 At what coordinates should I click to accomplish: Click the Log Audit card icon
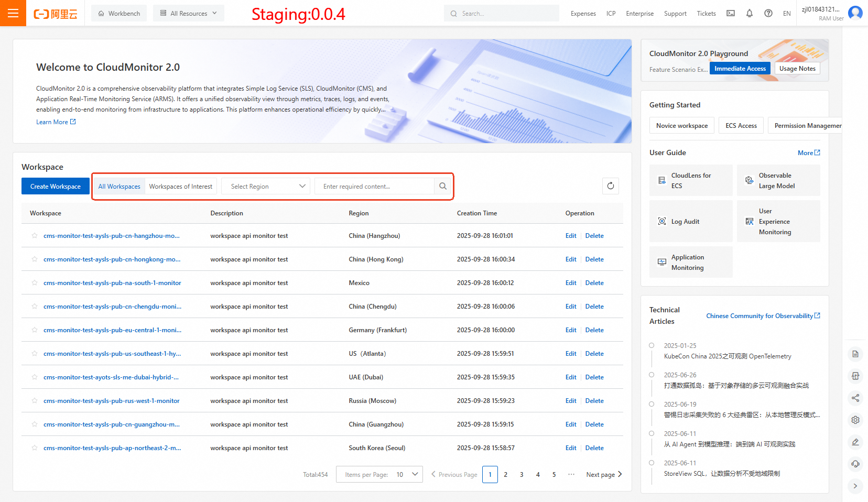coord(662,222)
